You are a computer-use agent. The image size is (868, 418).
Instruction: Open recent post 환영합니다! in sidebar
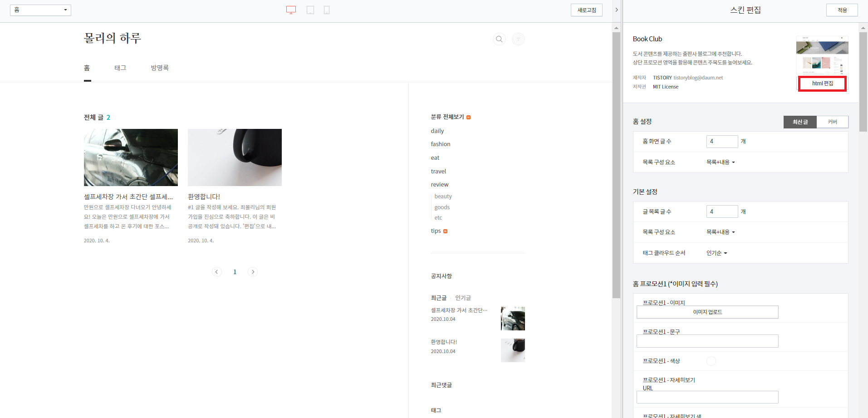[x=444, y=342]
